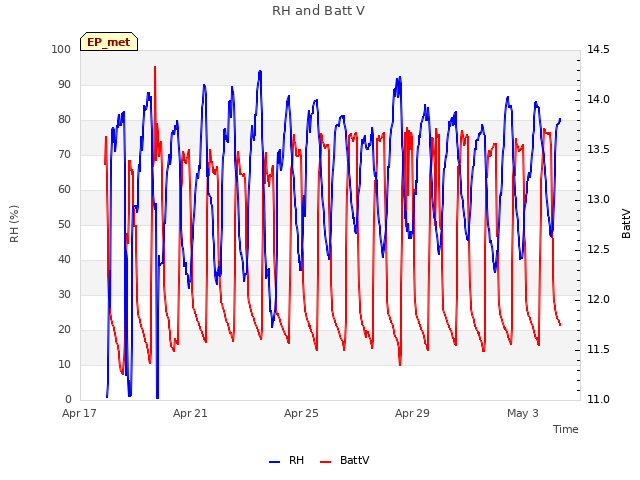
Task: Click the '100' label on the RH axis
Action: pos(61,49)
